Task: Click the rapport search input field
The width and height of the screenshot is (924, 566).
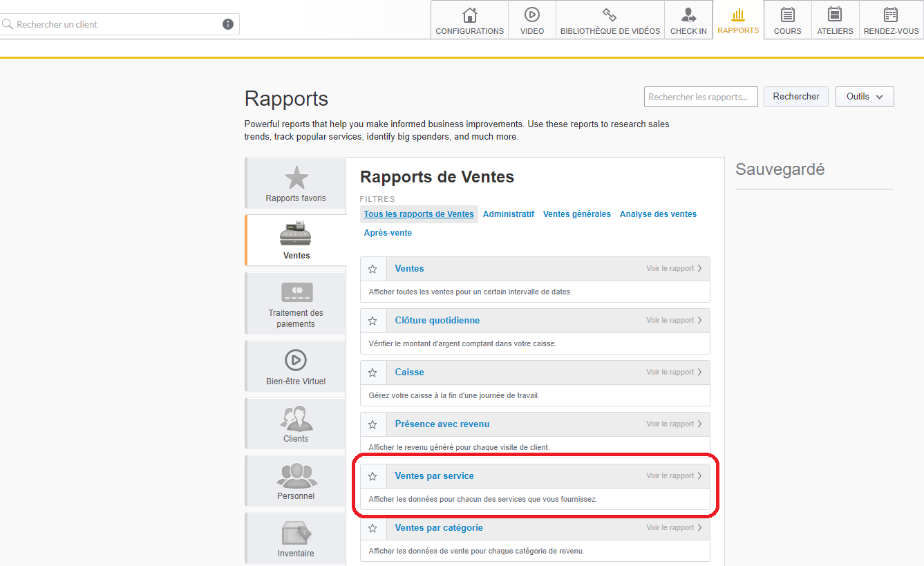Action: 700,96
